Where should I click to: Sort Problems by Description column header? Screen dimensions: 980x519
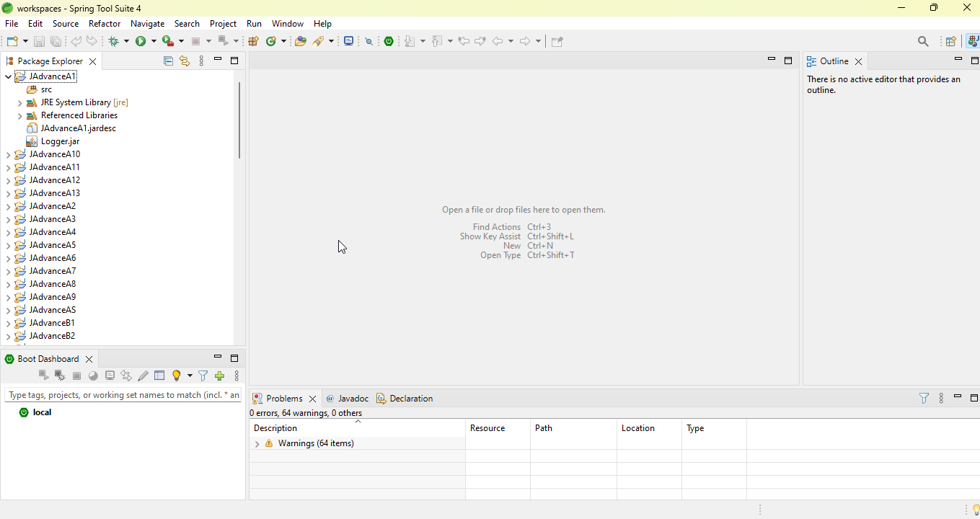(357, 428)
